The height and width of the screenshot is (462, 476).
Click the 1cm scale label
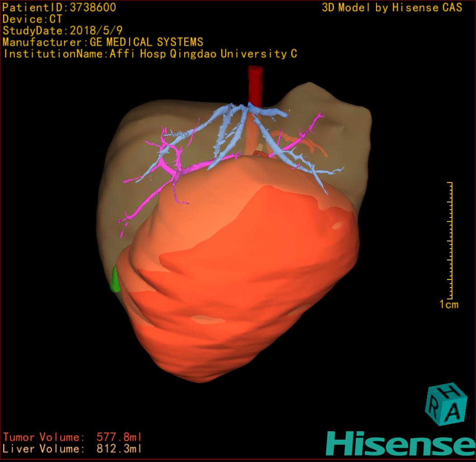tap(449, 304)
